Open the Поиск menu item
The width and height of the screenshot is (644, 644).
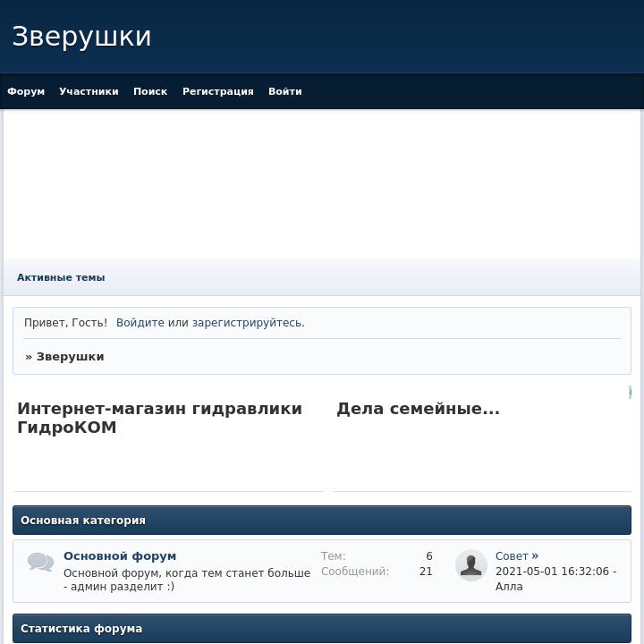[150, 91]
